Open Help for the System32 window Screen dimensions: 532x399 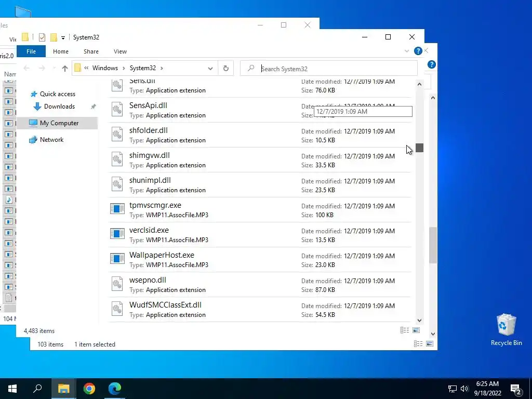[418, 51]
